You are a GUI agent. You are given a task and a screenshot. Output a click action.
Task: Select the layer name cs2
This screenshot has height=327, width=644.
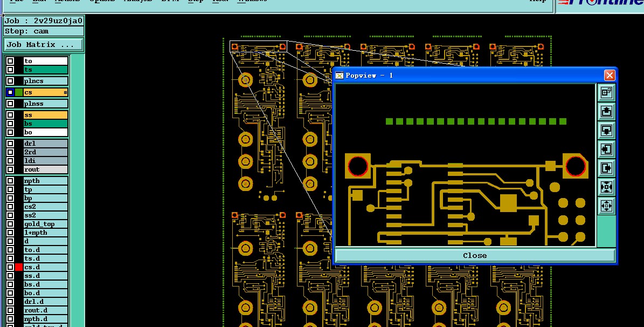46,207
